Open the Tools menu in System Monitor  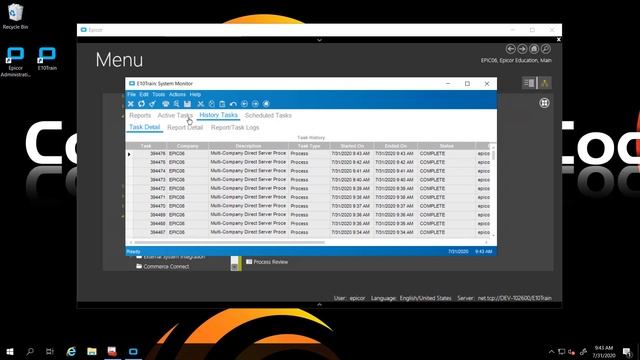[158, 94]
